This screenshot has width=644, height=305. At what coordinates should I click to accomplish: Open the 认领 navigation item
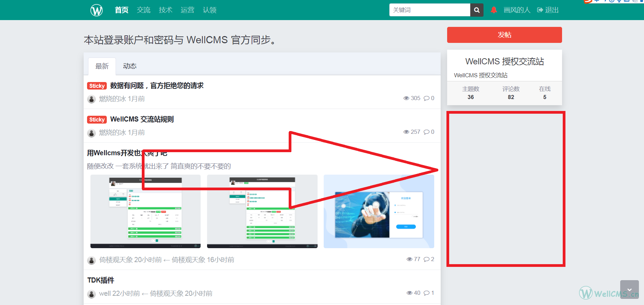point(209,10)
